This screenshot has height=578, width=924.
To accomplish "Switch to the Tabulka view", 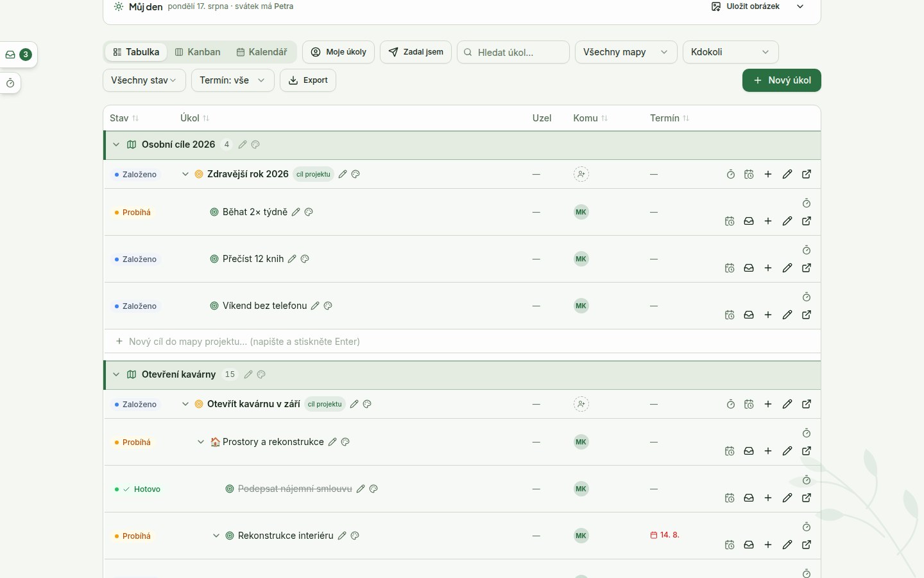I will point(136,52).
